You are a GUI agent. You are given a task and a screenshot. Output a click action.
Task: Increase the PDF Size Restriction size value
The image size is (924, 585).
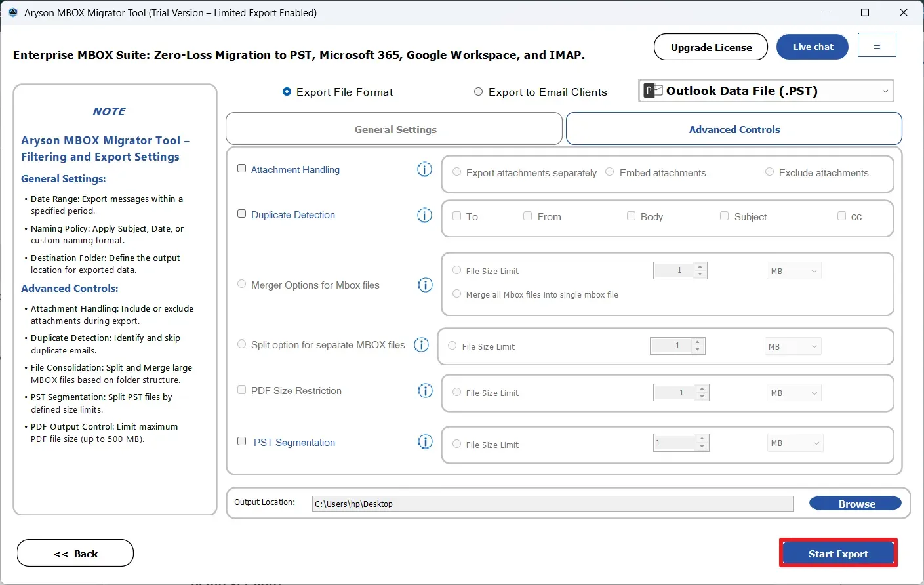[702, 389]
